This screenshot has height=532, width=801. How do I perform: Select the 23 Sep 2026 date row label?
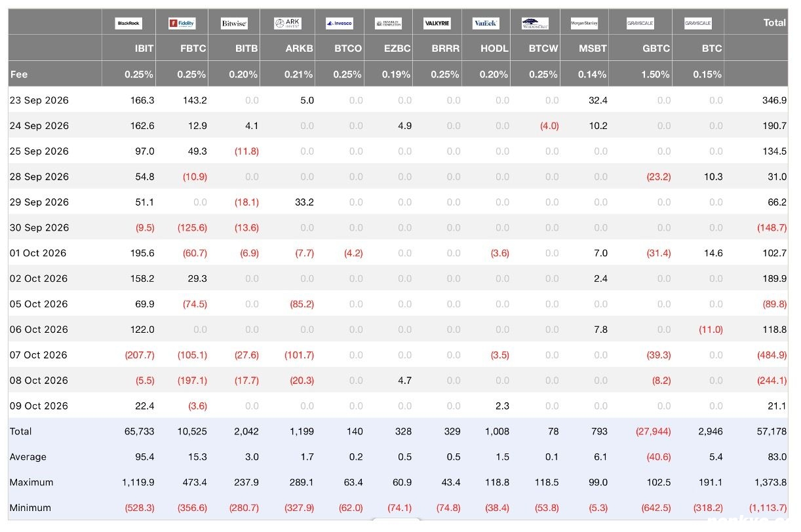[x=39, y=100]
